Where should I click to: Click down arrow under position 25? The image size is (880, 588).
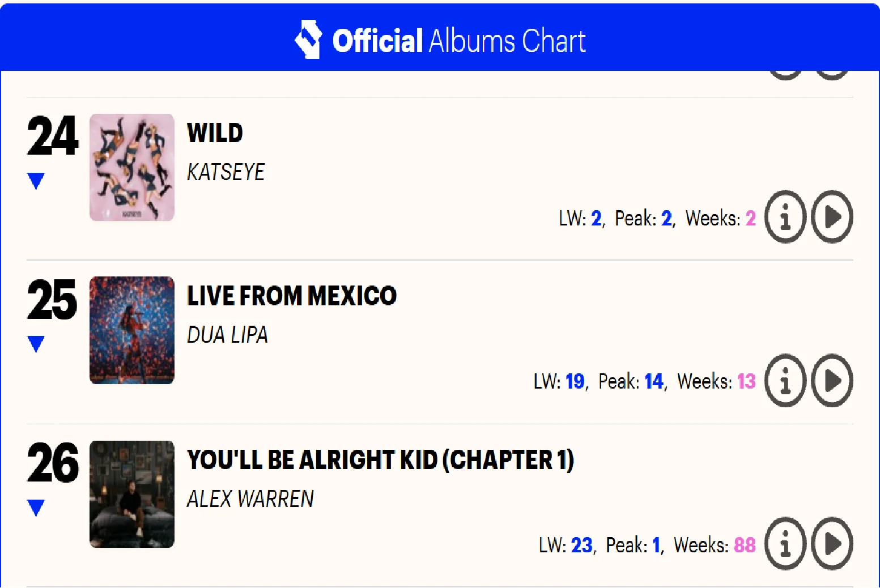click(36, 344)
